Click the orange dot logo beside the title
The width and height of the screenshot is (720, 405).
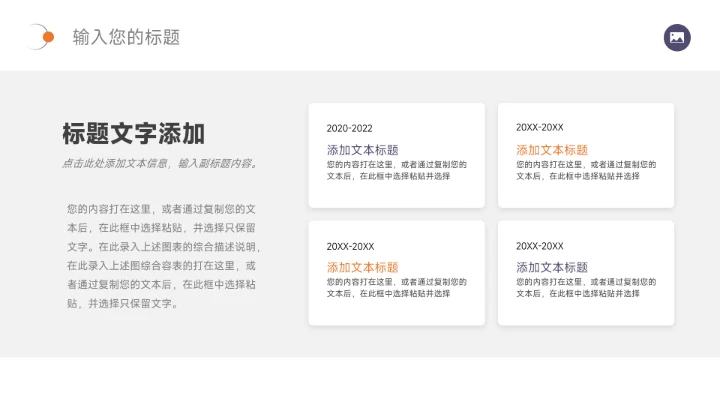click(x=48, y=37)
